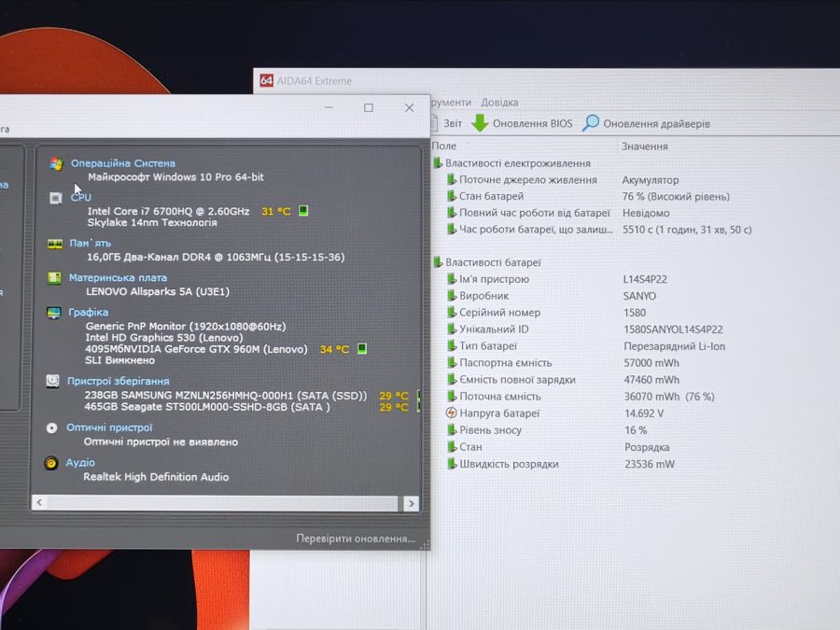Open the Довідка menu in AIDA64

(x=499, y=103)
